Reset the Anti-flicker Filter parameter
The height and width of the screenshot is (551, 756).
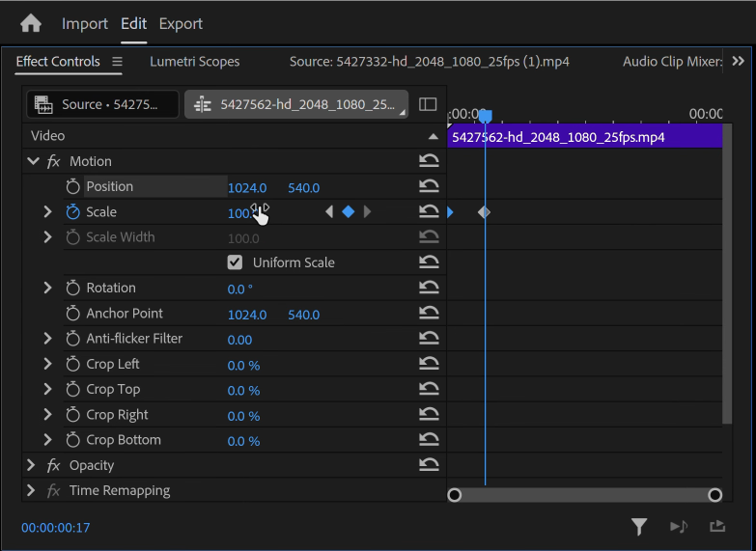(x=429, y=338)
